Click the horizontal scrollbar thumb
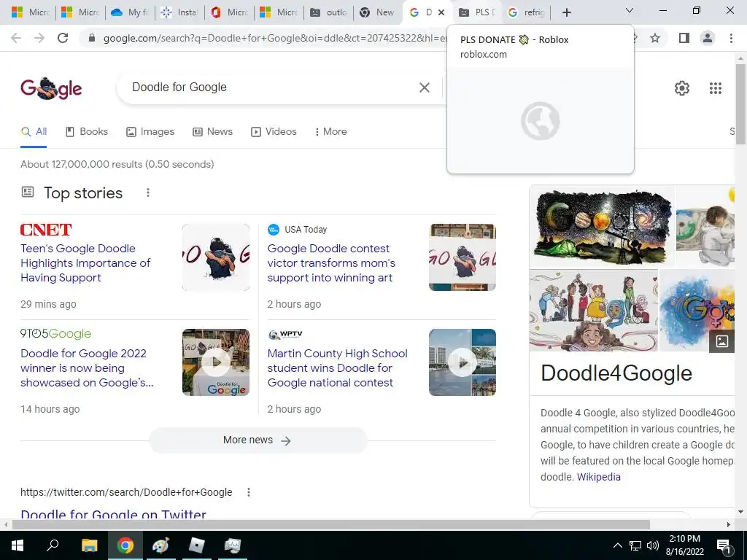This screenshot has width=747, height=560. pos(331,524)
